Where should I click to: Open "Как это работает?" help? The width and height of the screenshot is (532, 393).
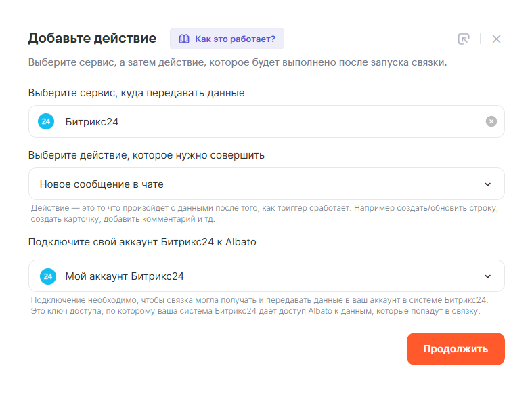(x=234, y=39)
